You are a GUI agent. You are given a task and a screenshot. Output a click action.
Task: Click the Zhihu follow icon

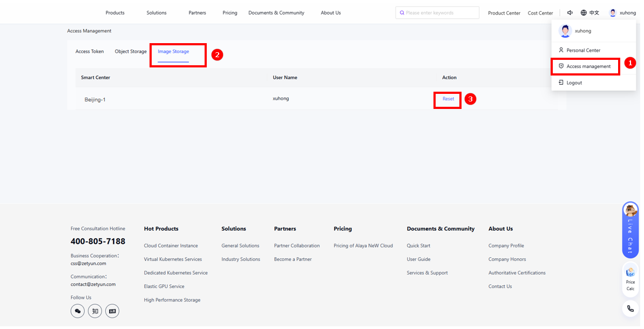(x=95, y=311)
